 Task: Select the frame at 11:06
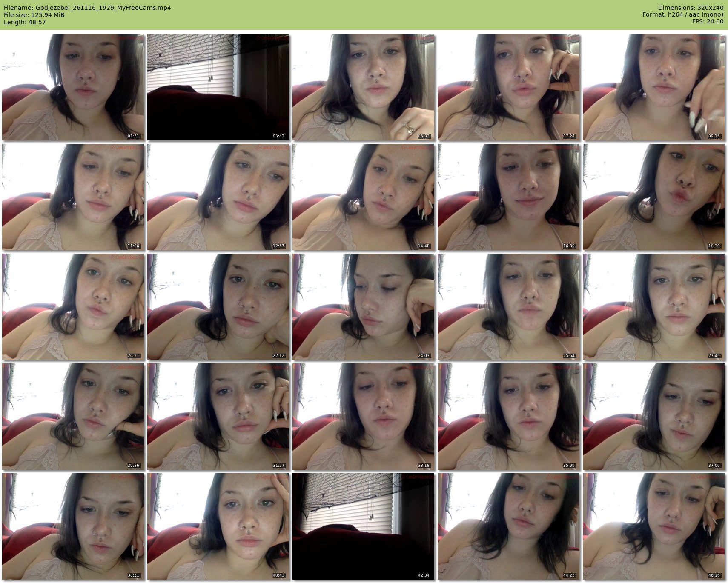pyautogui.click(x=73, y=197)
